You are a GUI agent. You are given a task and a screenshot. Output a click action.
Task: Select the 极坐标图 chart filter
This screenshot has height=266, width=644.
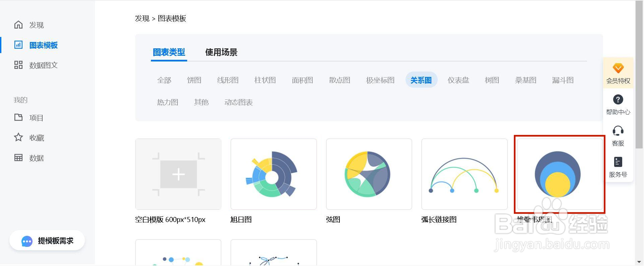pyautogui.click(x=380, y=80)
